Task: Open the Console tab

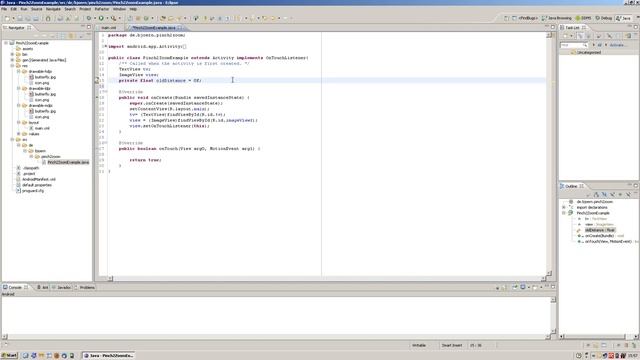Action: [x=15, y=287]
